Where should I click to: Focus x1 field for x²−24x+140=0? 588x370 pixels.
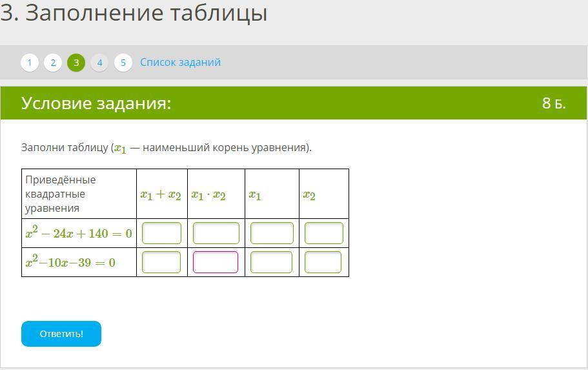point(272,233)
